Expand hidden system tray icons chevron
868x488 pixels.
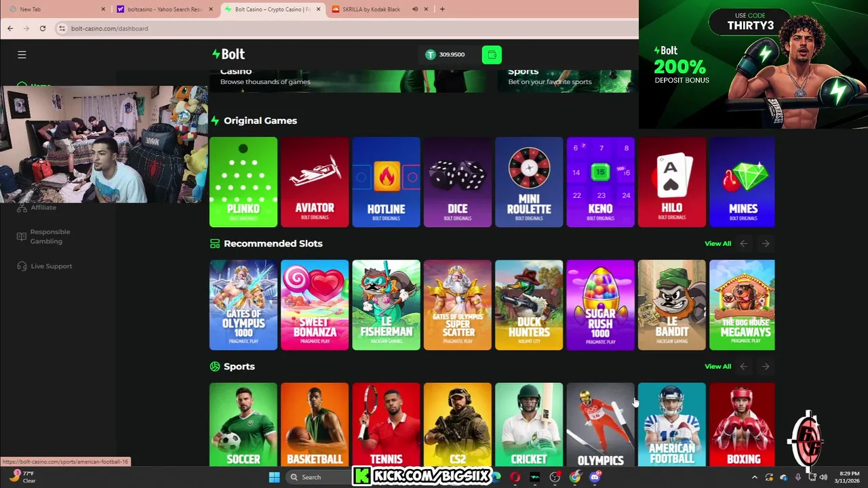[755, 477]
